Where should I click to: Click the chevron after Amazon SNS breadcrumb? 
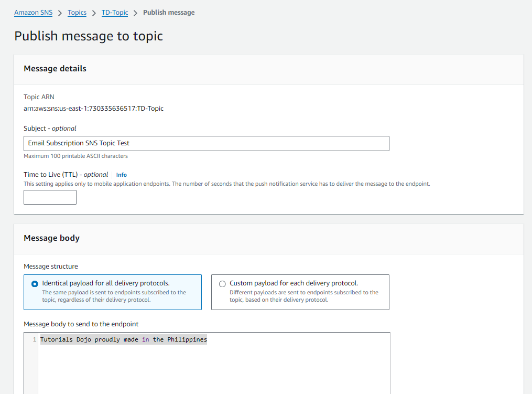(x=60, y=13)
